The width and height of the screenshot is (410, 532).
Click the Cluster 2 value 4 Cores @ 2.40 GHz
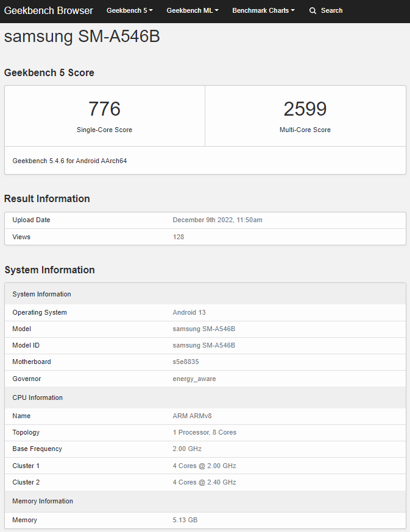click(205, 483)
